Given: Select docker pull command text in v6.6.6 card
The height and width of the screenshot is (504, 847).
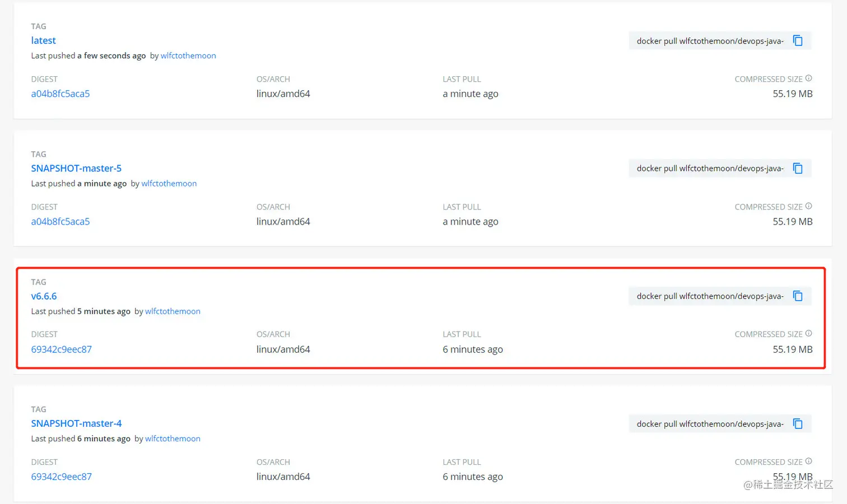Looking at the screenshot, I should click(x=710, y=296).
